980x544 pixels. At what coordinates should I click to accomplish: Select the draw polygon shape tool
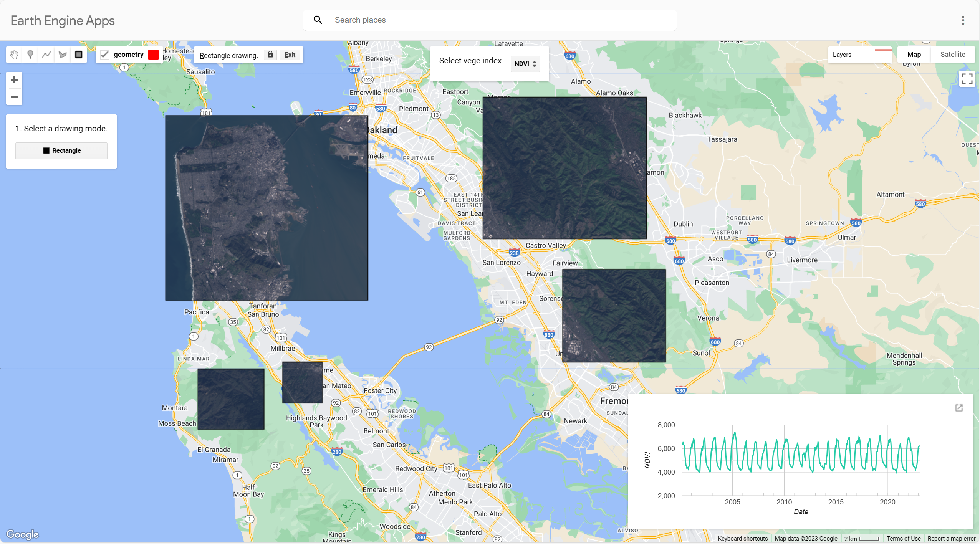coord(63,55)
